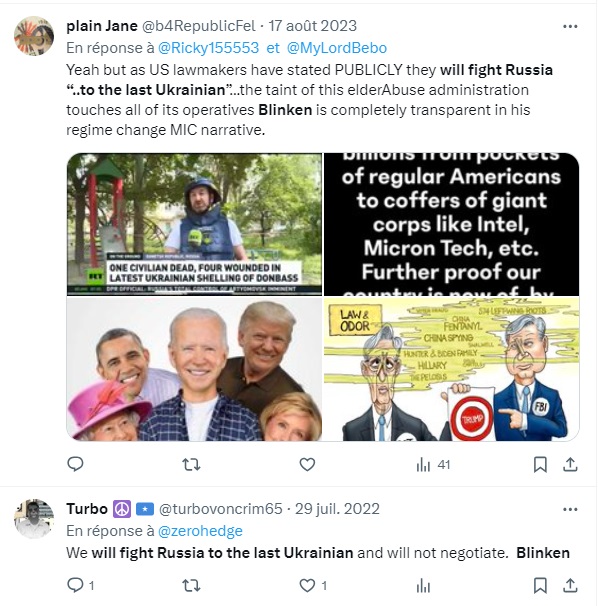Reply to Turbo's tweet
The width and height of the screenshot is (598, 606).
pyautogui.click(x=80, y=585)
